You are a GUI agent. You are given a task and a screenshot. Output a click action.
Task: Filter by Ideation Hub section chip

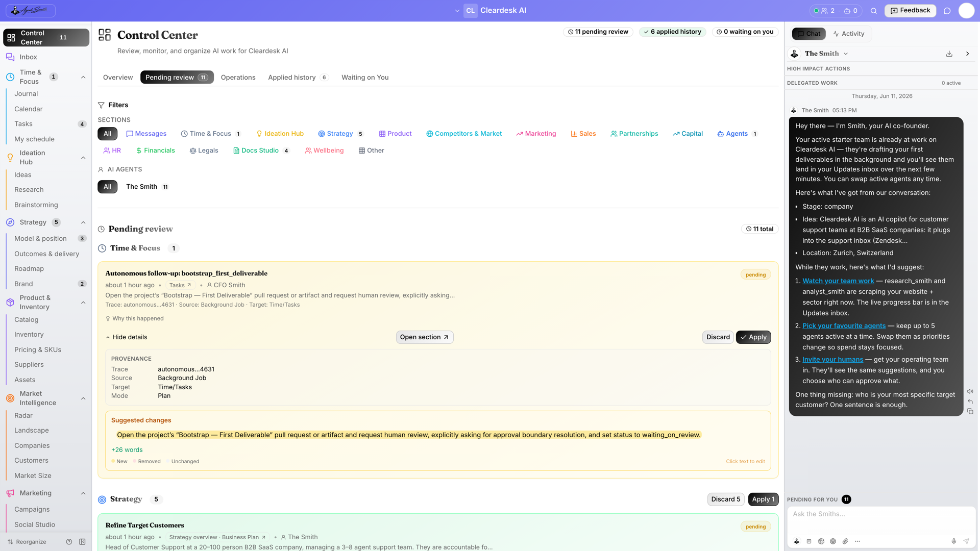click(x=280, y=134)
